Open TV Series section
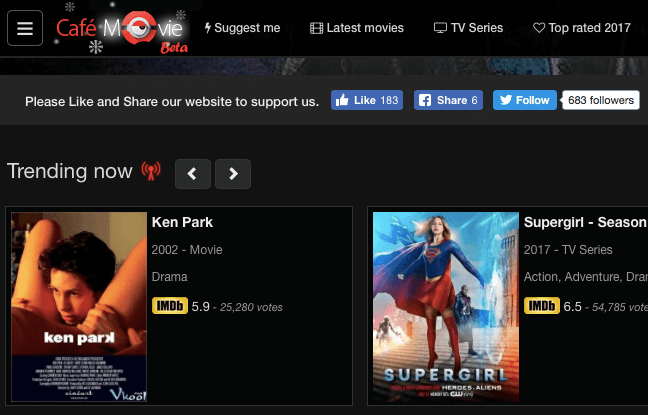This screenshot has height=415, width=648. [468, 28]
